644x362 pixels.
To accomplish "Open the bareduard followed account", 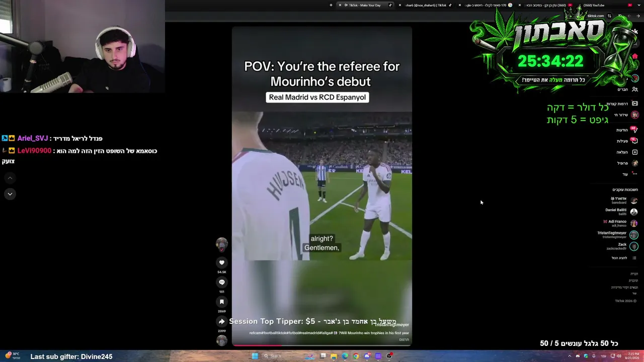I will pyautogui.click(x=624, y=200).
